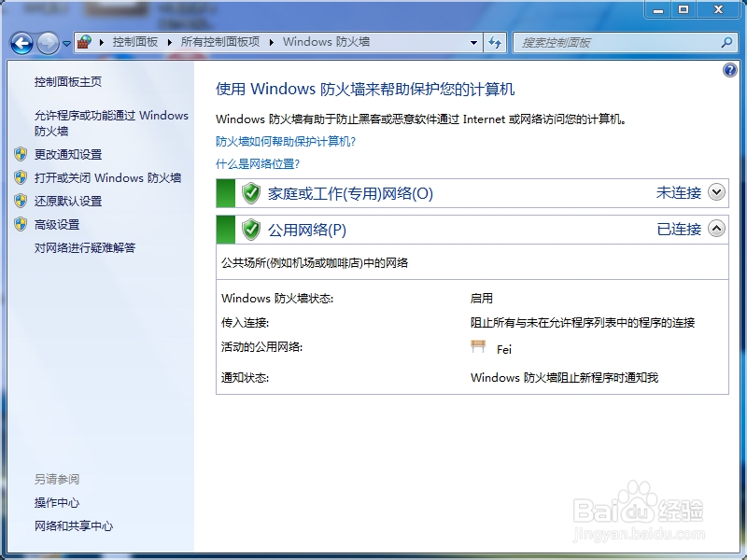Open 允许程序或功能通过 Windows 防火墙
The image size is (747, 560).
111,123
